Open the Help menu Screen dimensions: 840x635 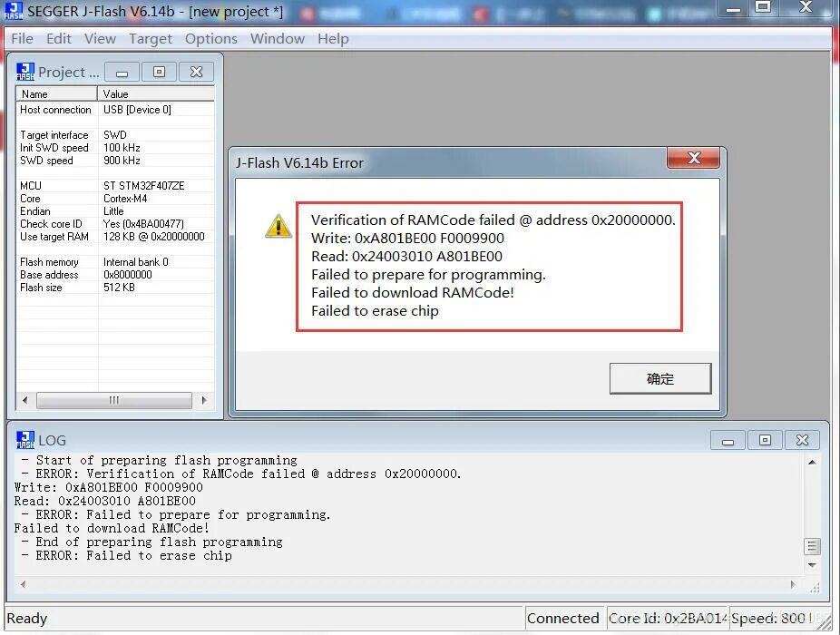coord(333,39)
